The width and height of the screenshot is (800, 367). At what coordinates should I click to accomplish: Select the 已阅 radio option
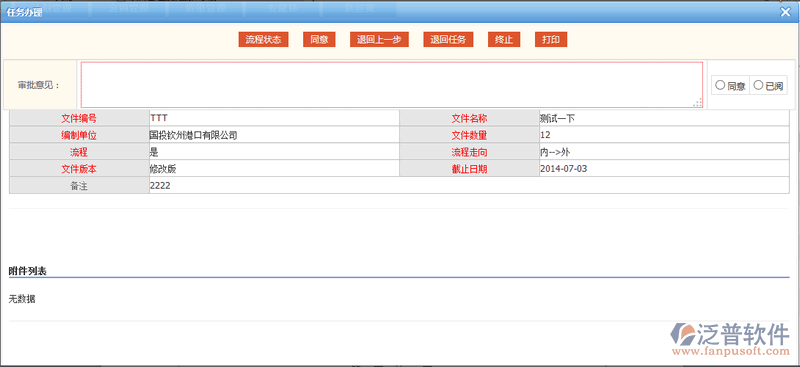click(758, 85)
